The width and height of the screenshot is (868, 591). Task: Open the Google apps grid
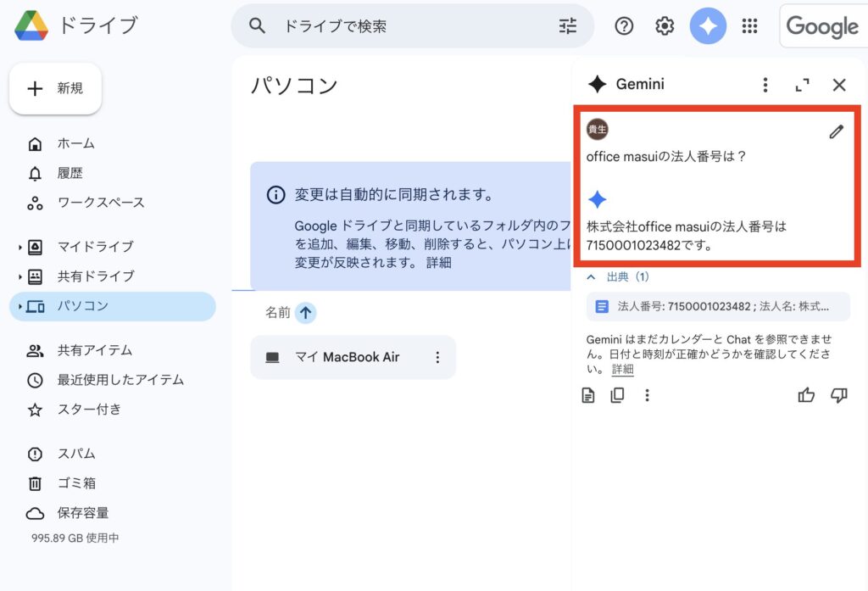(749, 25)
